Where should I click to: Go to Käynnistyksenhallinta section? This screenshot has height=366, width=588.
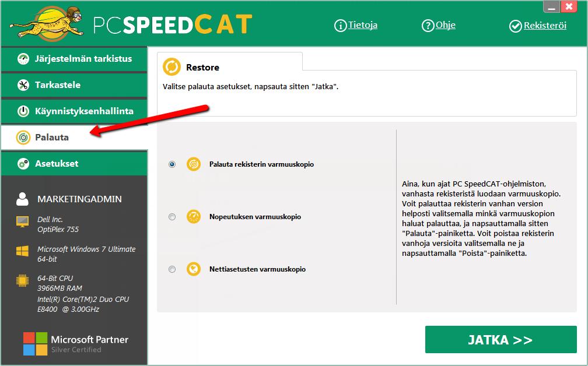click(74, 111)
